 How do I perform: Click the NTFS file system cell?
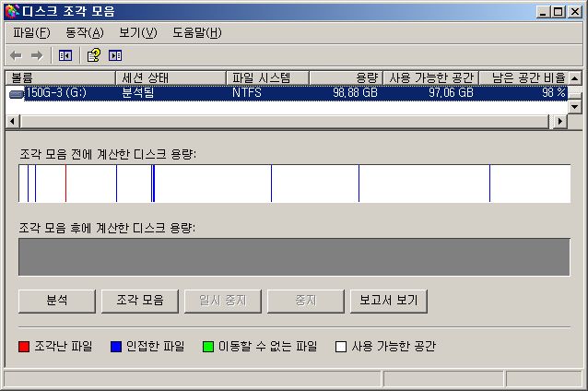coord(246,93)
